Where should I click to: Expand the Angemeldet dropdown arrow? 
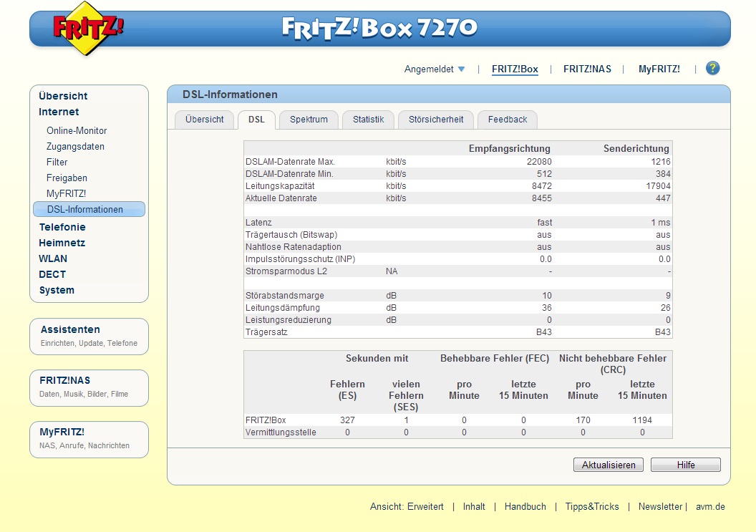point(462,69)
